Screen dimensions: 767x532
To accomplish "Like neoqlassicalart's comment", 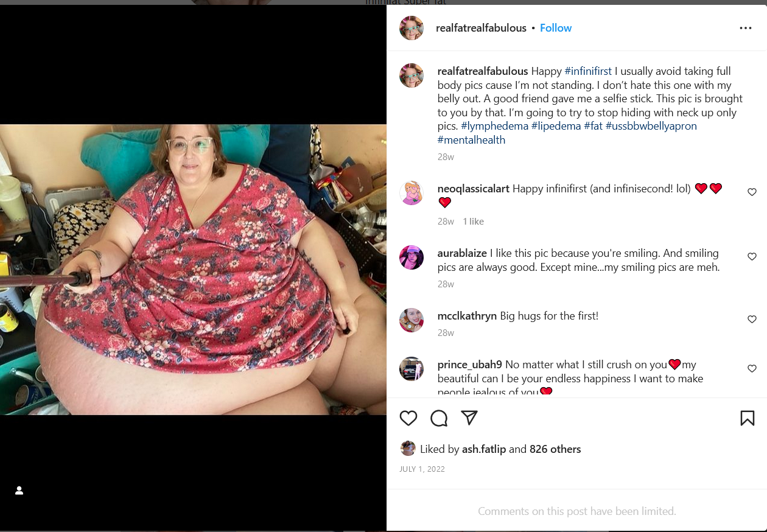I will [x=752, y=192].
